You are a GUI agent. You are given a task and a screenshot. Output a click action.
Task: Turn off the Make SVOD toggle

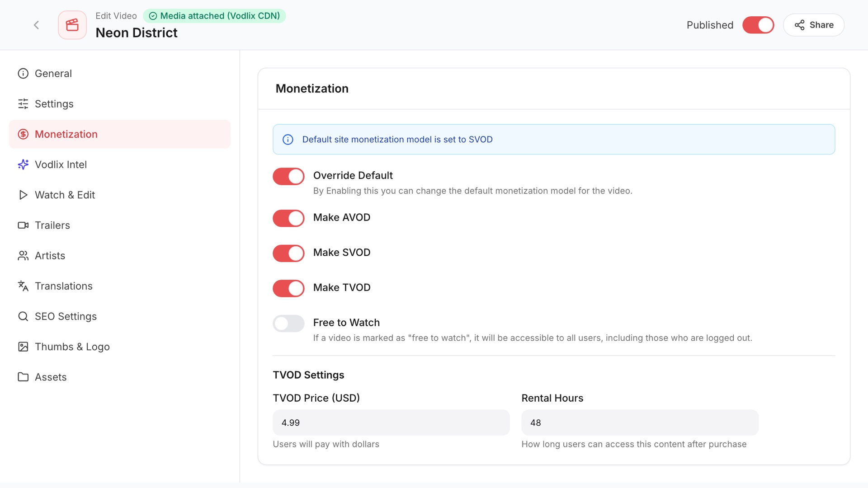click(x=288, y=253)
